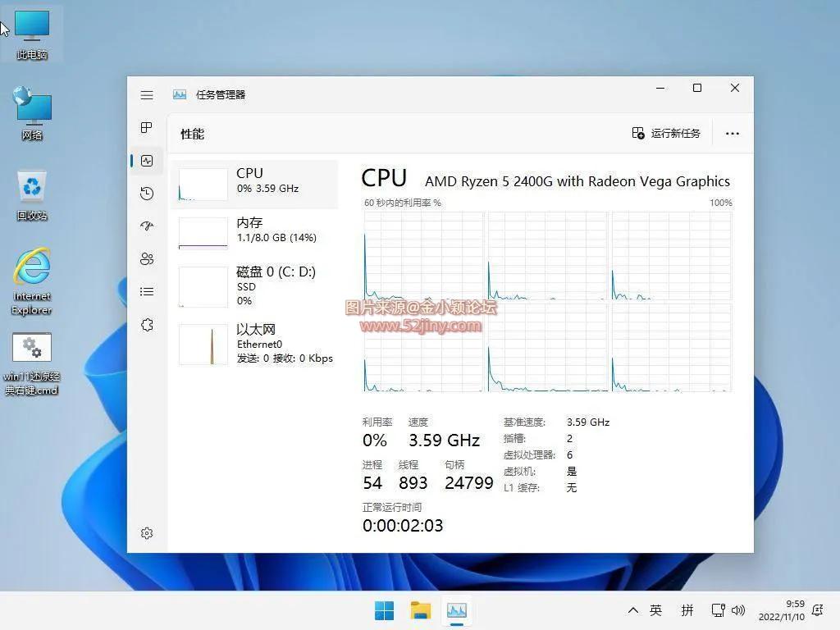Select Disk 0 (C: D:) item
The image size is (840, 630).
[x=254, y=285]
